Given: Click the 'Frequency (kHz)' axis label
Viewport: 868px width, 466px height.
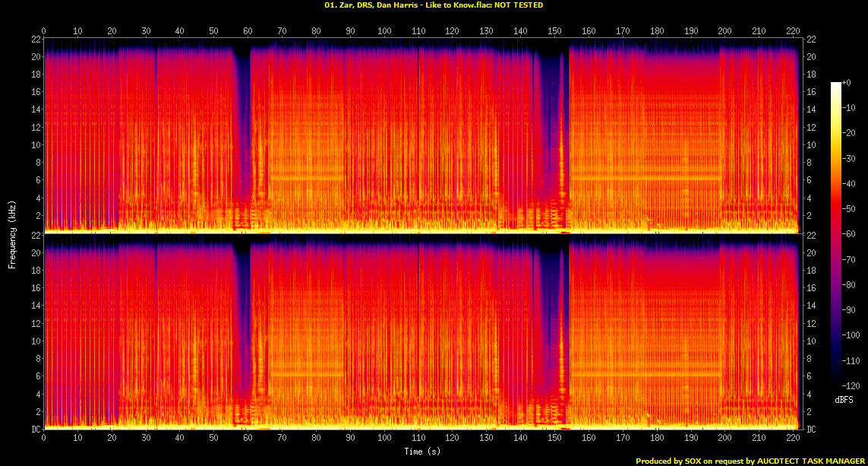Looking at the screenshot, I should (11, 235).
